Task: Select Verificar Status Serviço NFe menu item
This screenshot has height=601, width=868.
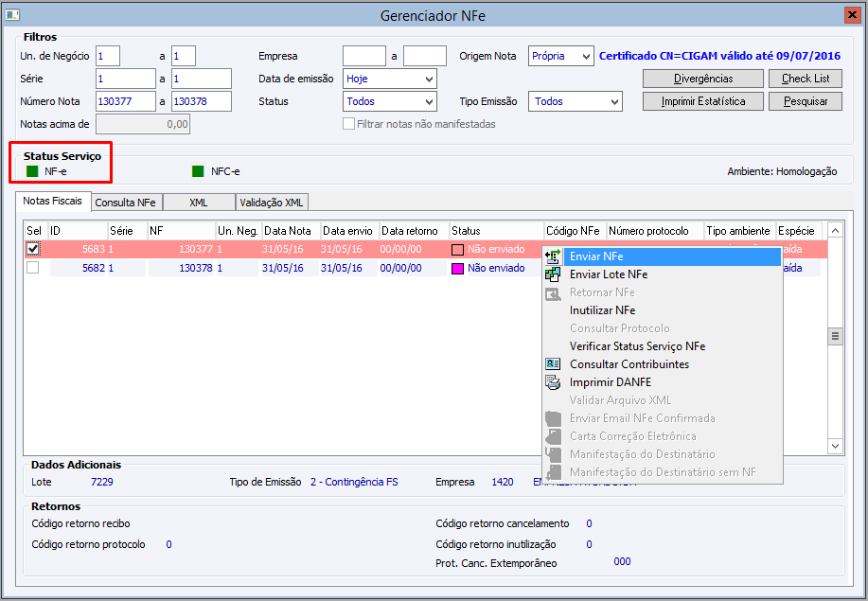Action: coord(637,346)
